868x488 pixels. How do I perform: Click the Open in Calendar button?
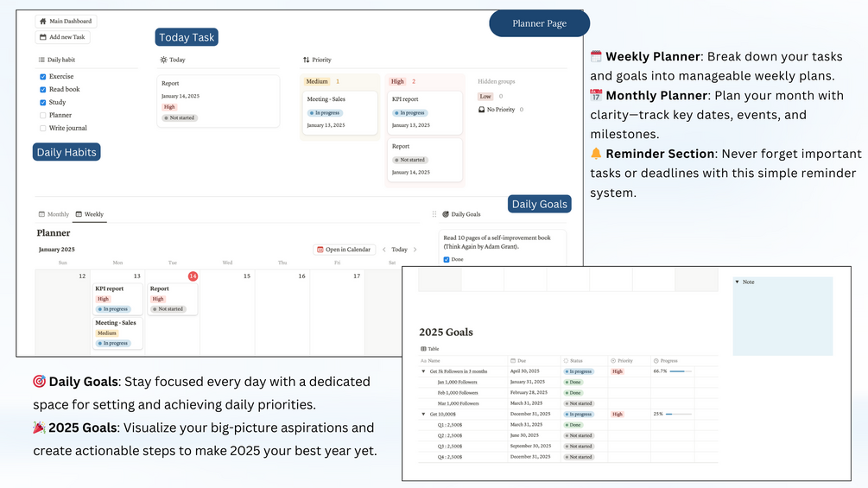(344, 250)
